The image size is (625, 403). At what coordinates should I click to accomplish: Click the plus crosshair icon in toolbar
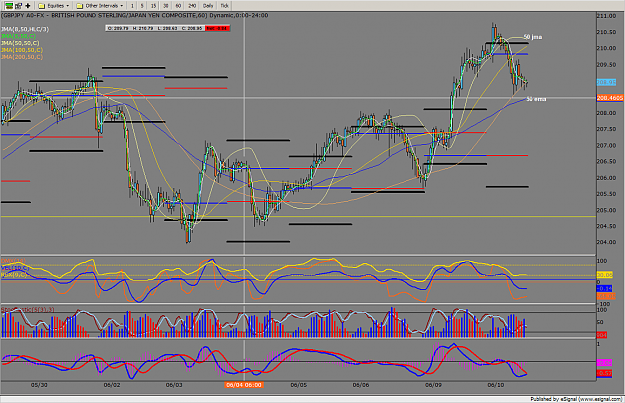click(28, 6)
